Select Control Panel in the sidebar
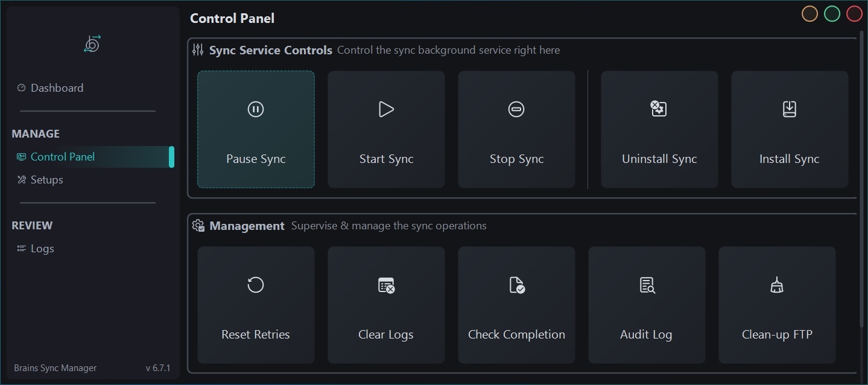 [63, 157]
